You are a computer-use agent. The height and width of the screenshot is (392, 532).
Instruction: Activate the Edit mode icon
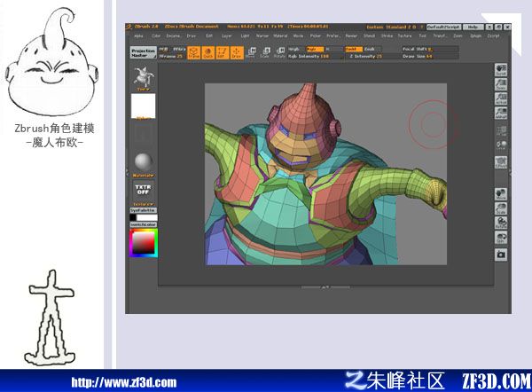pyautogui.click(x=223, y=52)
